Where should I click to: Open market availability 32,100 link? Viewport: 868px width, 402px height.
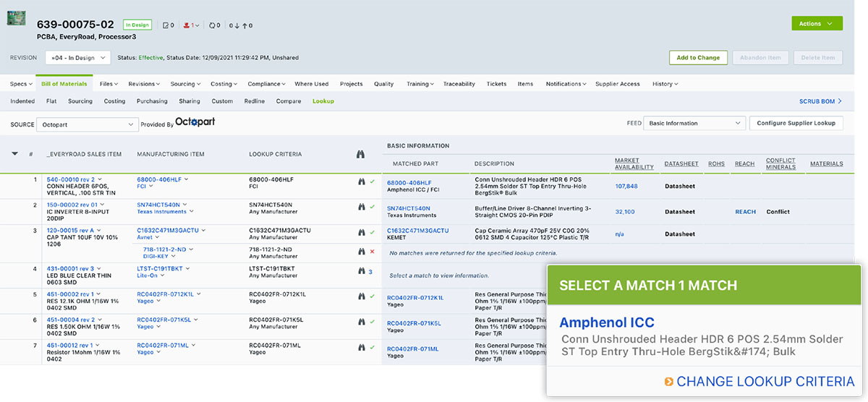(x=625, y=212)
